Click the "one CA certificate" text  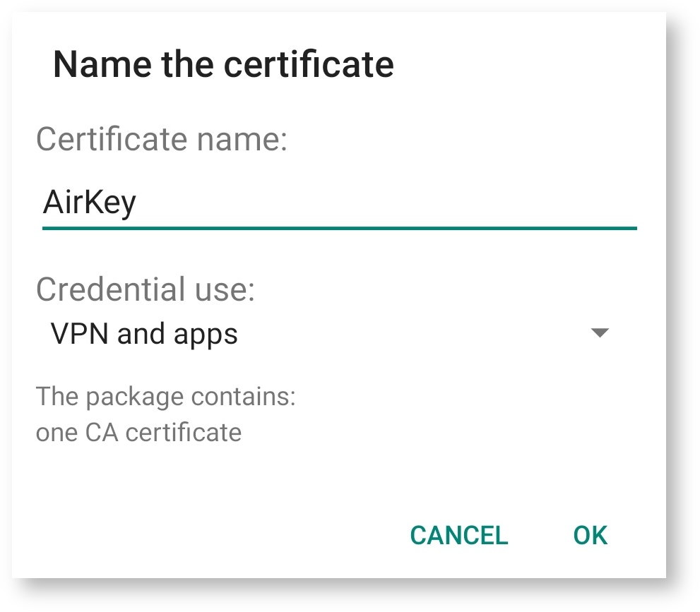(138, 431)
